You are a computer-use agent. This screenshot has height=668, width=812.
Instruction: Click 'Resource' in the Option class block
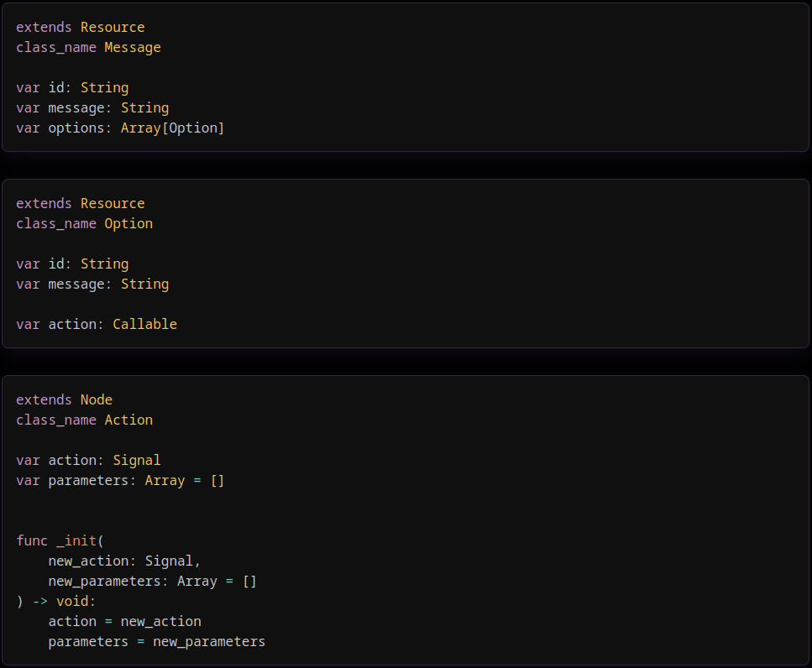[x=113, y=204]
